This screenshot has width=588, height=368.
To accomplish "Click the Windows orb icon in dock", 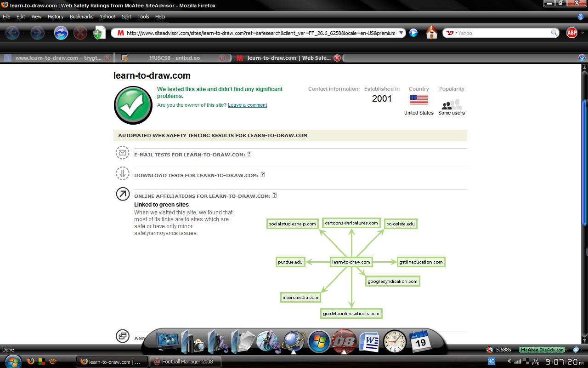I will 318,342.
